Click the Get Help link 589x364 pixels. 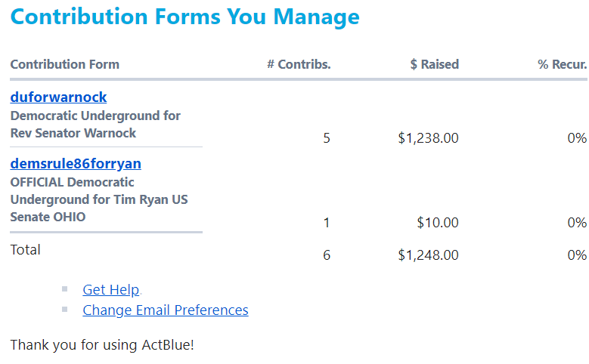coord(110,290)
